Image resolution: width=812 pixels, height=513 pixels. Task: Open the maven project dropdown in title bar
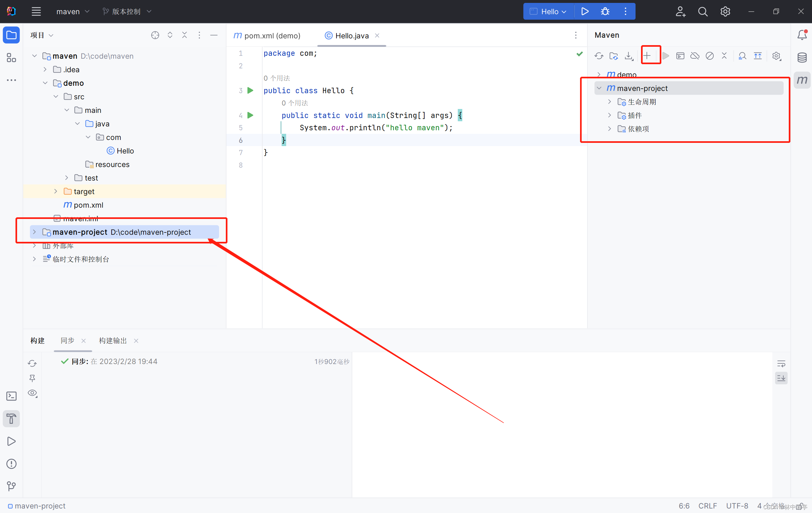pyautogui.click(x=73, y=12)
